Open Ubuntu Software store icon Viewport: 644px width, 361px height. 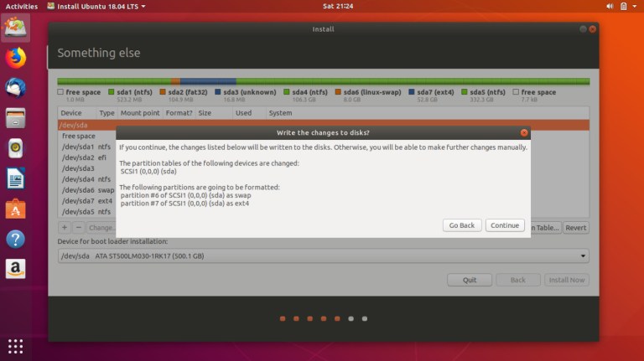pyautogui.click(x=16, y=209)
